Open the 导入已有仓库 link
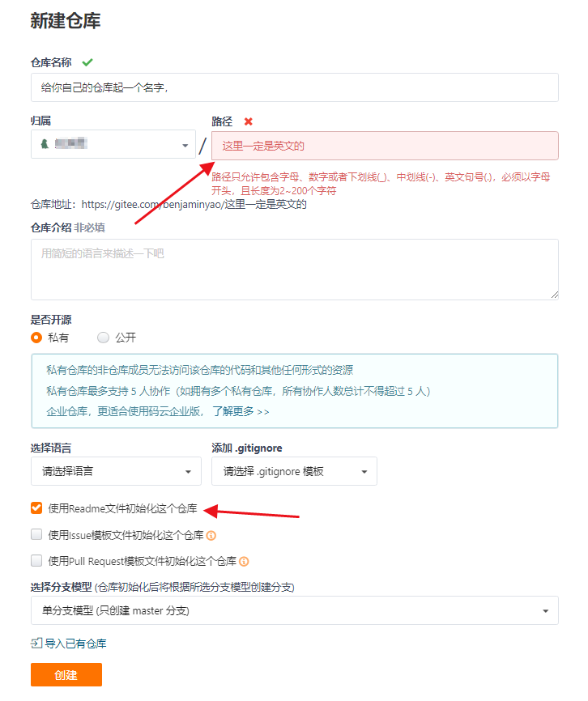The width and height of the screenshot is (588, 701). tap(75, 644)
